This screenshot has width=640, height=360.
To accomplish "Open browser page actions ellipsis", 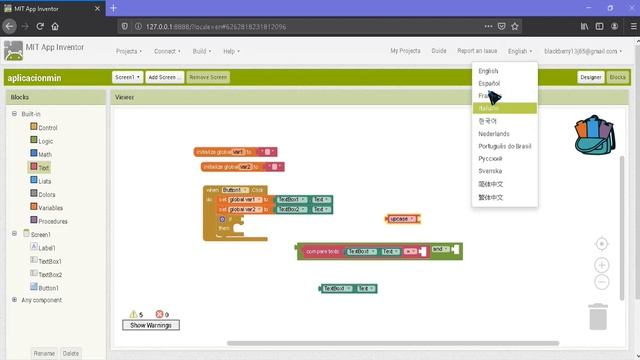I will pos(488,27).
